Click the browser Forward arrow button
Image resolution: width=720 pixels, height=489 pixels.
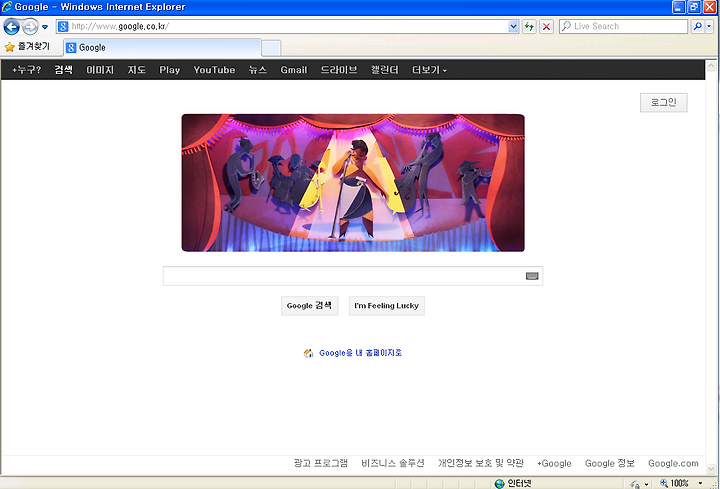30,27
